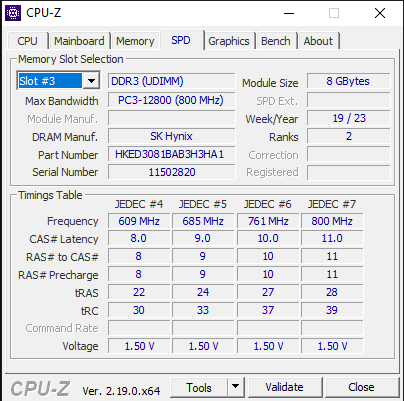Click the Module Size 8 GBytes field

(348, 81)
